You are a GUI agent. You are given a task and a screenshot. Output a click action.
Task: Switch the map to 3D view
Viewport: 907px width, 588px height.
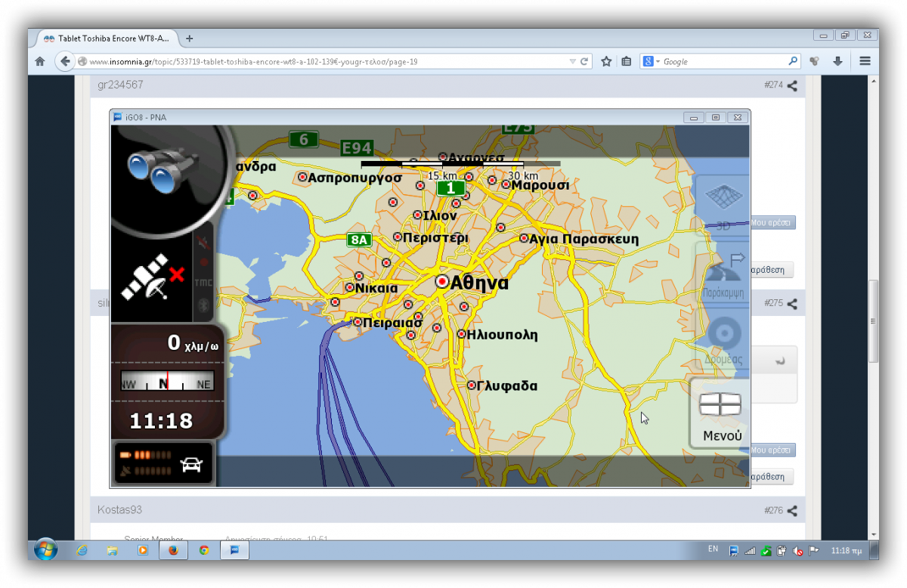click(x=722, y=205)
